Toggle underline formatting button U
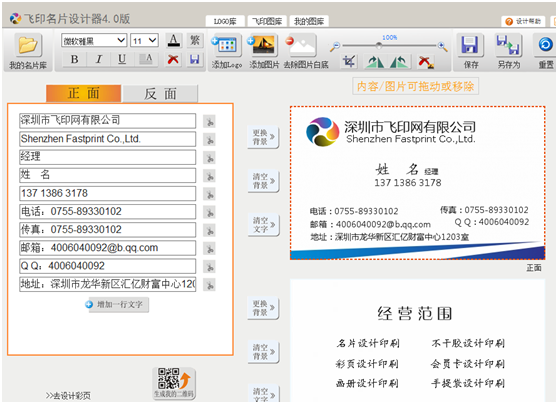The height and width of the screenshot is (404, 558). [x=122, y=59]
